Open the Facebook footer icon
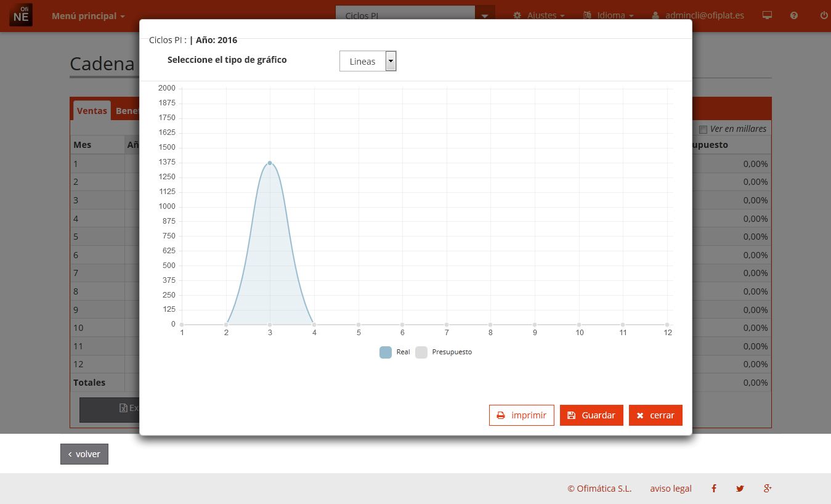 (714, 489)
